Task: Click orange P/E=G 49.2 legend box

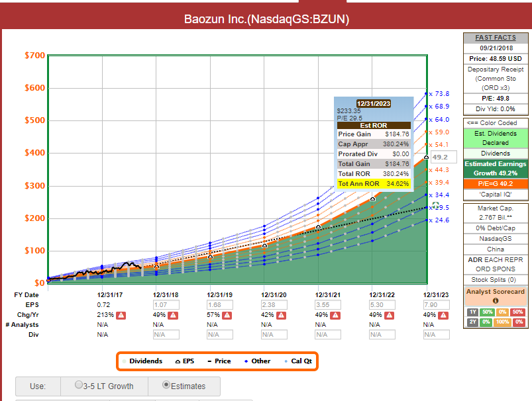Action: [496, 184]
